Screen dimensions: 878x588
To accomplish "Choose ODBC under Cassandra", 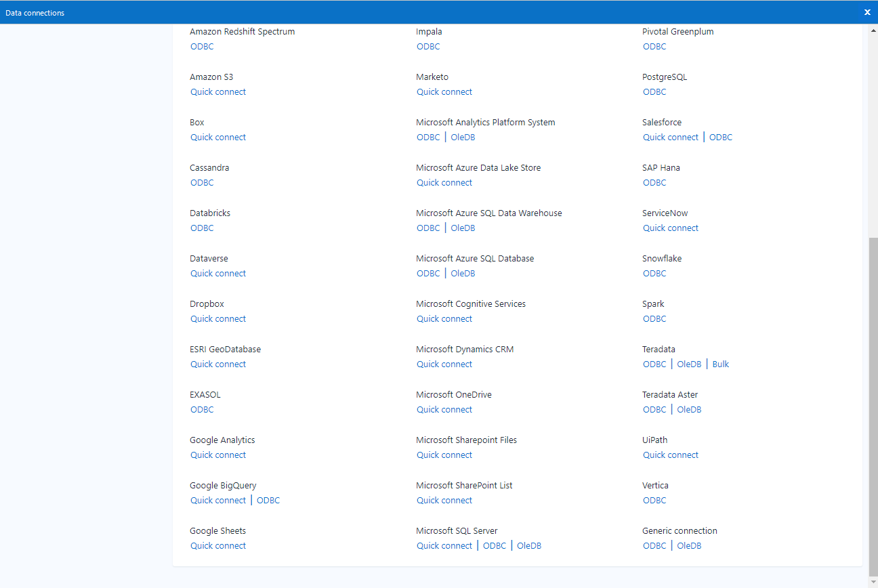I will (202, 182).
